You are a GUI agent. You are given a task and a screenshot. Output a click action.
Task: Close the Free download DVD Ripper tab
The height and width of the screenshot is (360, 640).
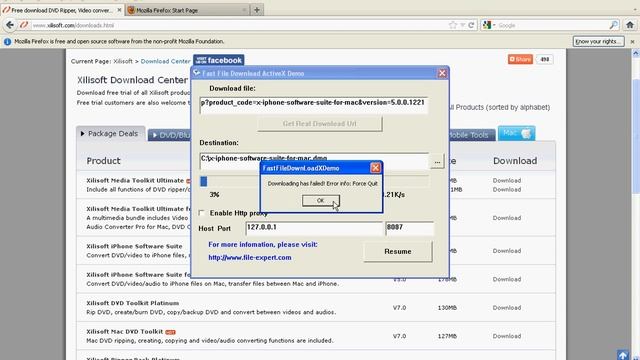pyautogui.click(x=119, y=10)
